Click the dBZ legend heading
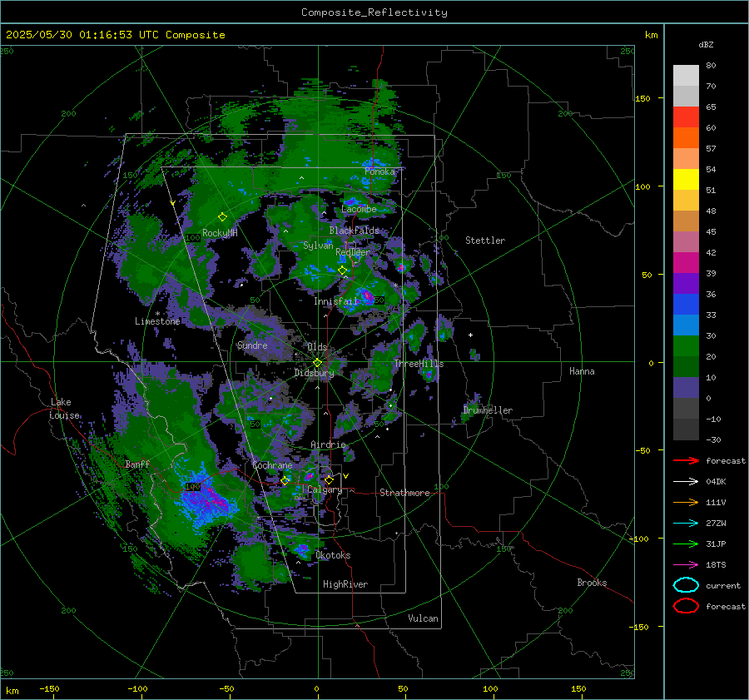Screen dimensions: 749x700 coord(706,44)
